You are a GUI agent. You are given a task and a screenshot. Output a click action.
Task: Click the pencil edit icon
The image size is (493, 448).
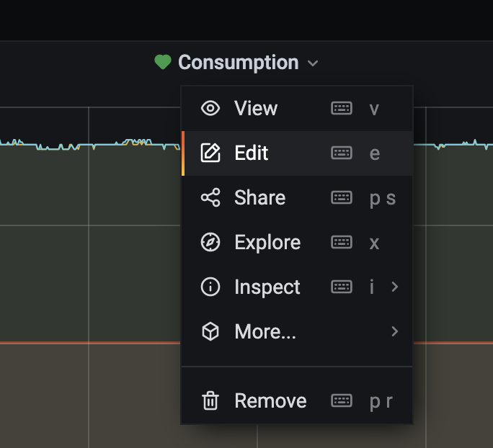[x=210, y=153]
